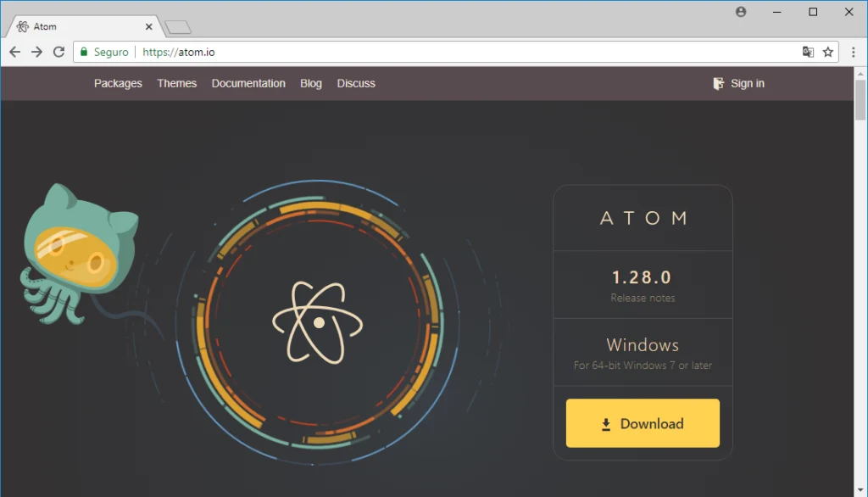The width and height of the screenshot is (868, 497).
Task: Select Themes in the navigation bar
Action: (176, 82)
